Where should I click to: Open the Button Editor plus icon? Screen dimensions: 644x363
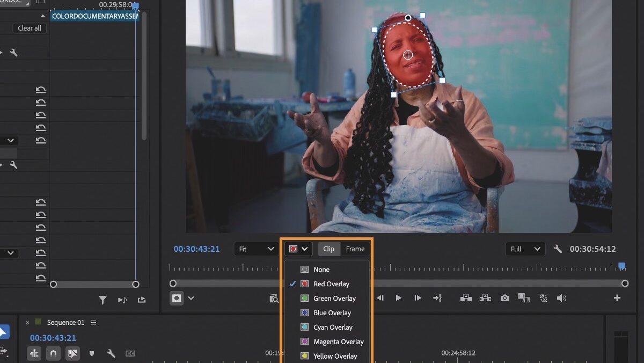pos(617,298)
